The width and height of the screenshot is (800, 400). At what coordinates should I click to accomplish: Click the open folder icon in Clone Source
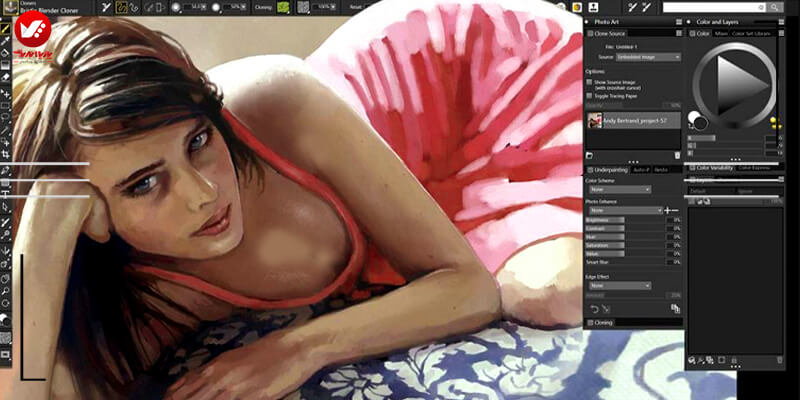pos(589,155)
